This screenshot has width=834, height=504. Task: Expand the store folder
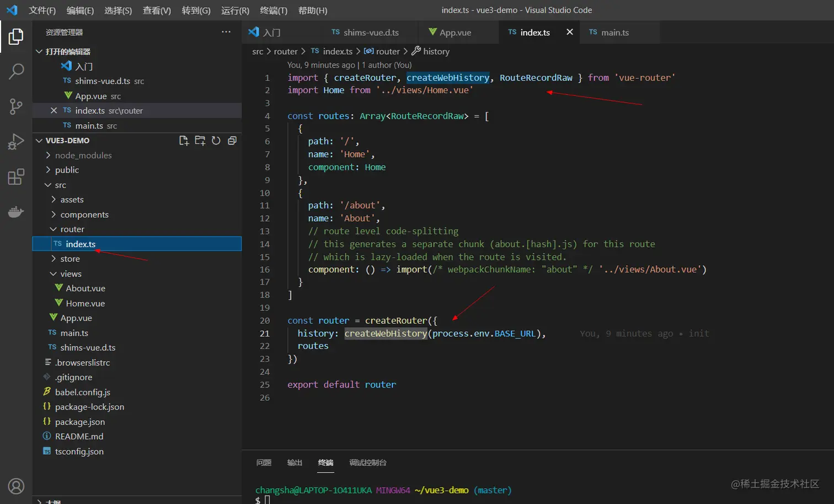tap(70, 259)
